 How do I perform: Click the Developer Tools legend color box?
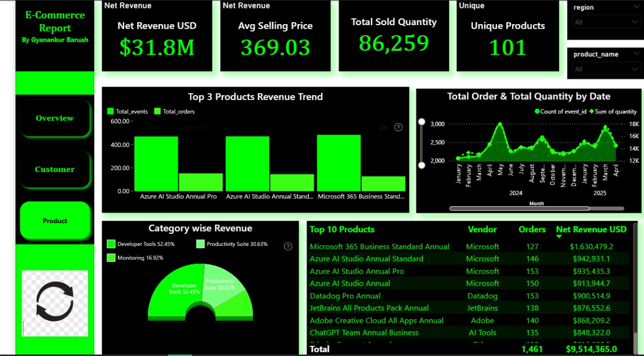[111, 244]
